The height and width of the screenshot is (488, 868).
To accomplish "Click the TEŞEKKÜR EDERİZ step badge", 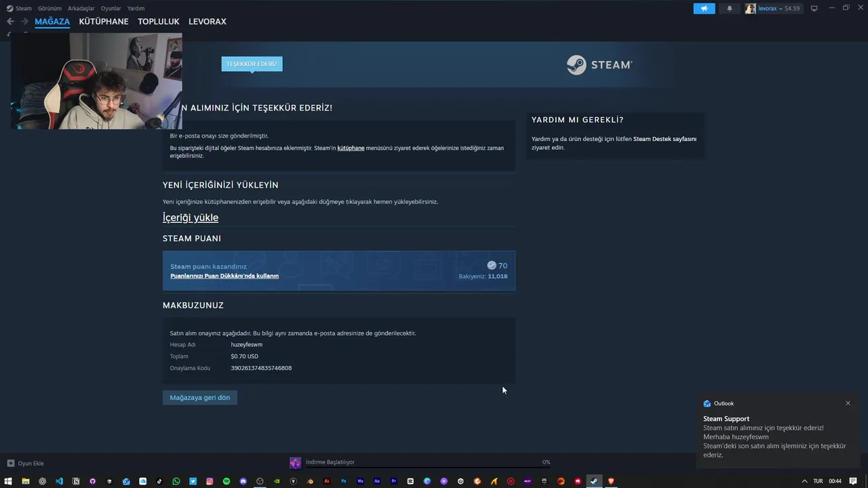I will pyautogui.click(x=252, y=64).
